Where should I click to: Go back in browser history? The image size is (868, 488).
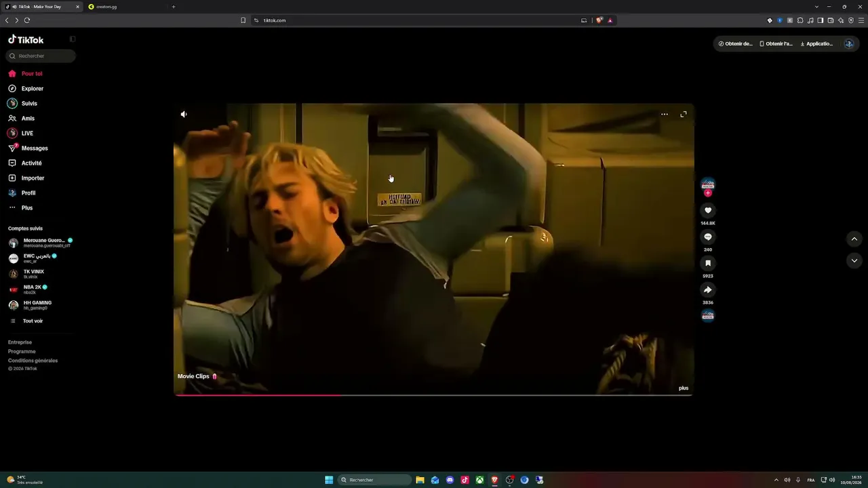point(7,20)
